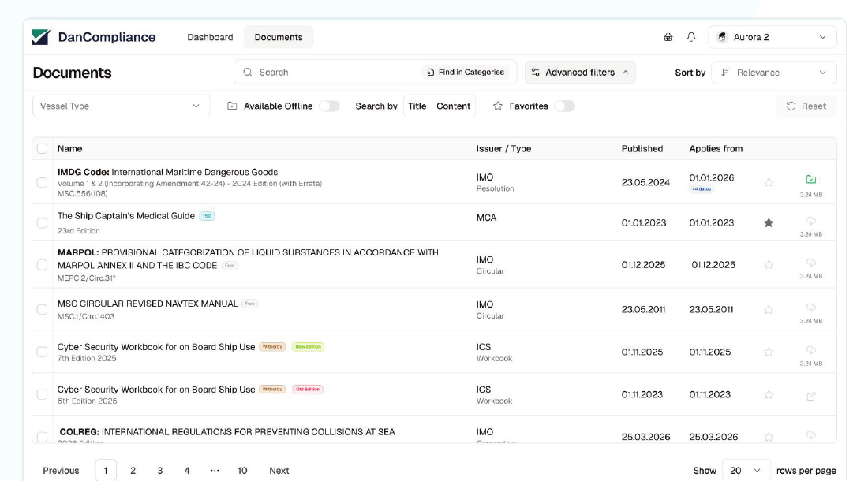Image resolution: width=868 pixels, height=481 pixels.
Task: Favorite Cyber Security Workbook 6th Edition star
Action: pos(769,395)
